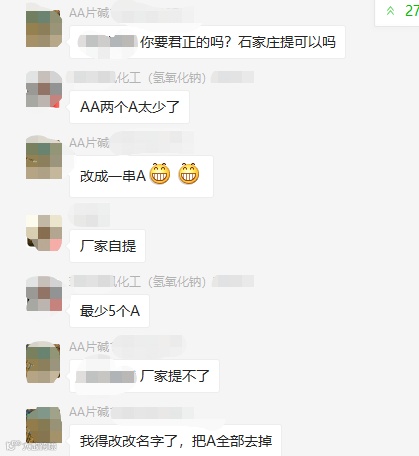Viewport: 419px width, 456px height.
Task: Click the first grinning emoji in message
Action: tap(160, 174)
